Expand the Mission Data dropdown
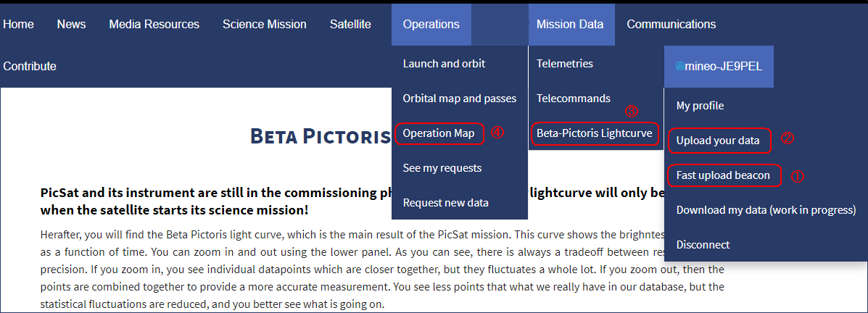 [x=570, y=25]
